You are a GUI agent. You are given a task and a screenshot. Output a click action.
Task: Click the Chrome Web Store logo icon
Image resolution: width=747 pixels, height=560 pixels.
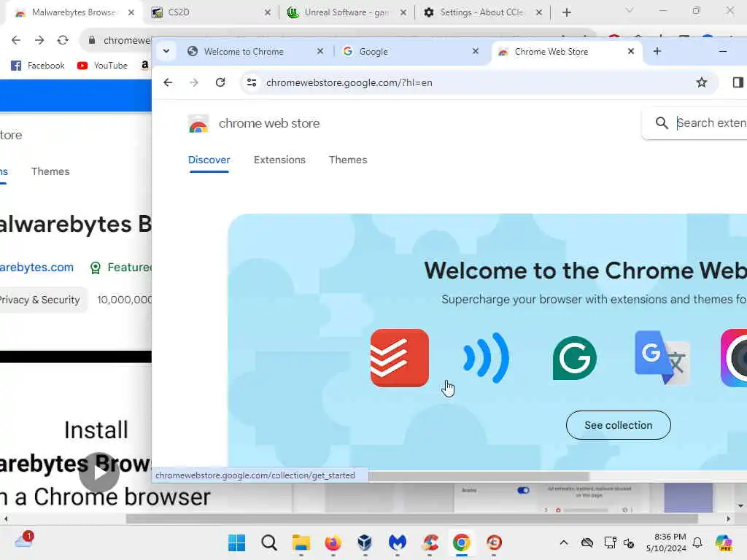(x=198, y=124)
